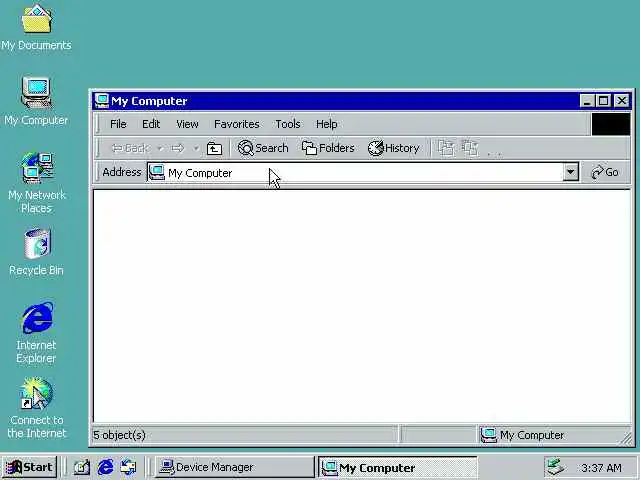Screen dimensions: 640x480
Task: Close the My Computer window
Action: click(x=622, y=100)
